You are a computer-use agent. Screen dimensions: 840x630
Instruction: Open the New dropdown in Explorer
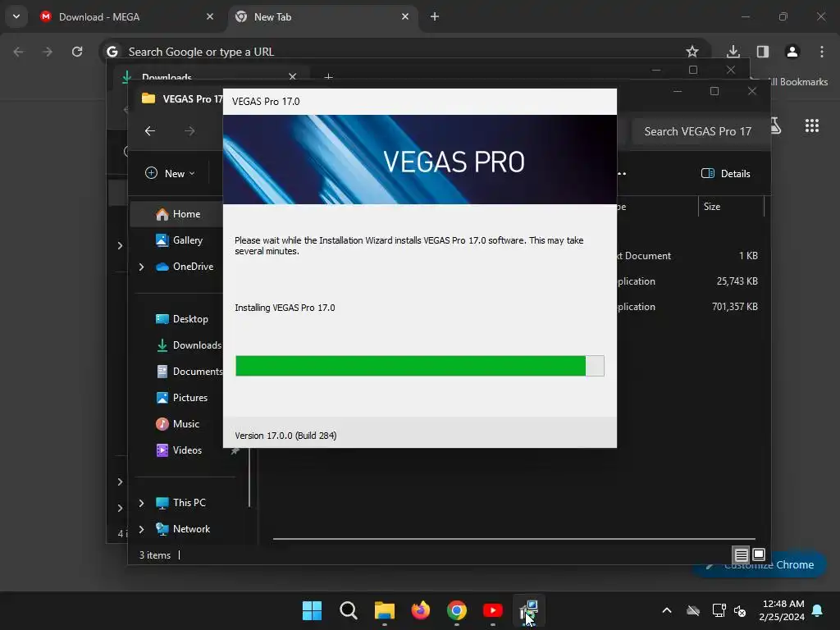[171, 173]
